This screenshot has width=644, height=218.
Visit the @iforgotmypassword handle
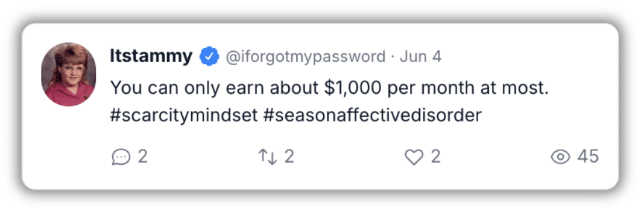point(306,57)
